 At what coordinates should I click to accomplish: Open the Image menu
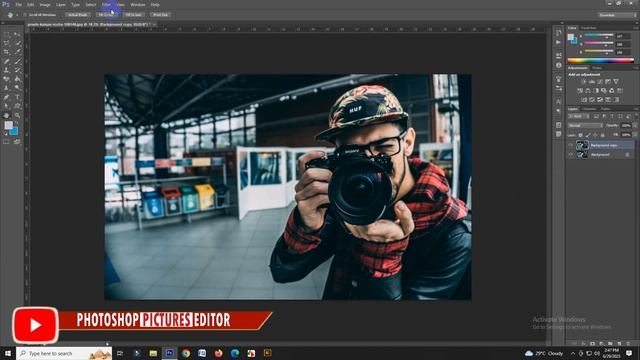(x=45, y=5)
